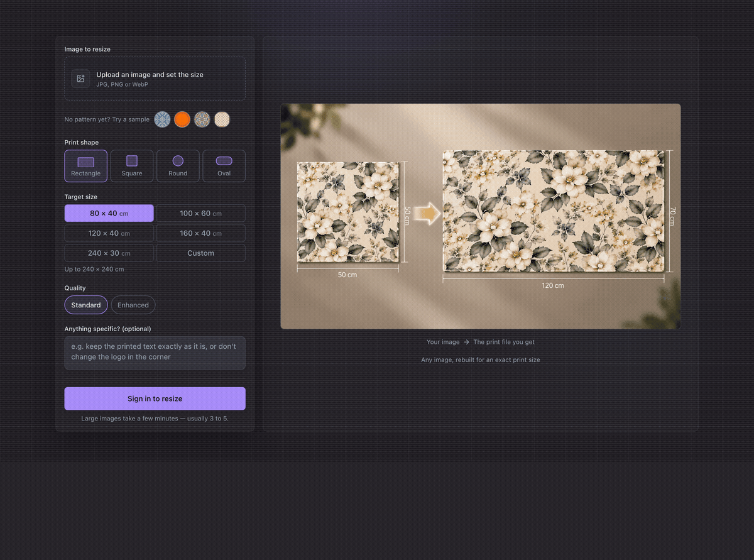The width and height of the screenshot is (754, 560).
Task: Select the Square print shape
Action: click(132, 166)
